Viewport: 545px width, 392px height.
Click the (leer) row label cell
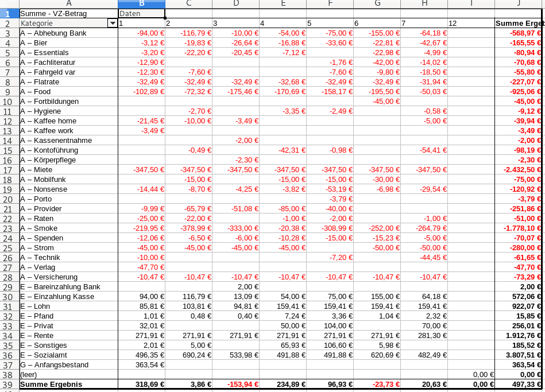click(68, 375)
